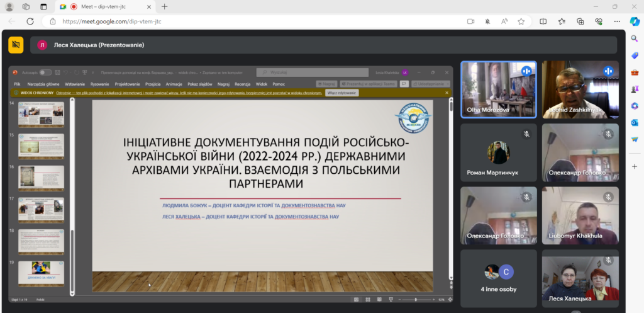Open the Wstawianie ribbon tab
Screen dimensions: 644x313
click(x=75, y=83)
